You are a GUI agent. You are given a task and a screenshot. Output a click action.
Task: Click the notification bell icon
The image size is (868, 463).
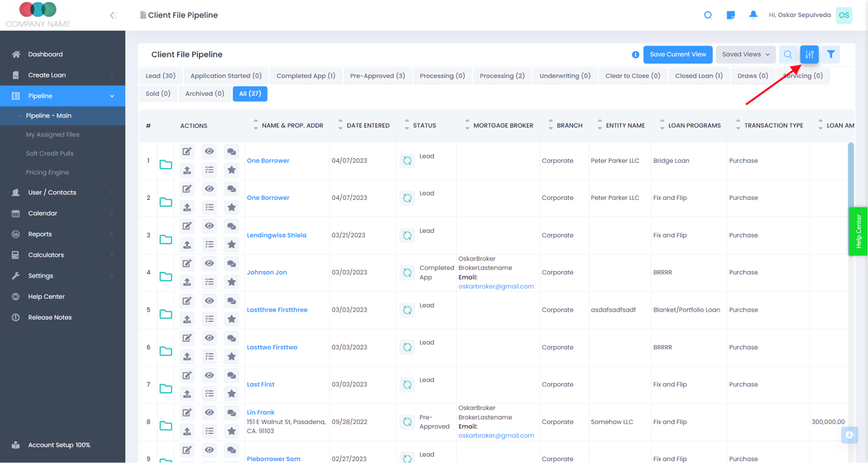753,15
